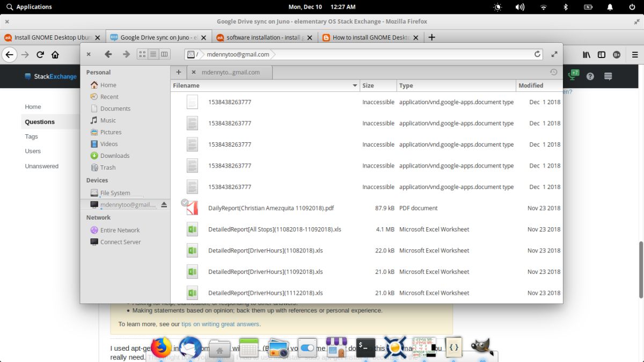The image size is (644, 362).
Task: Go to Firefox home page
Action: (55, 54)
